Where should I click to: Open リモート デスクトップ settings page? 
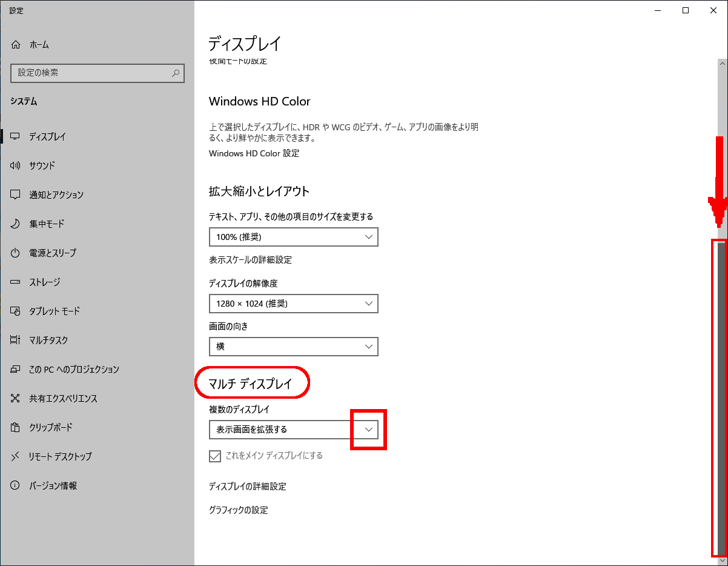[60, 456]
